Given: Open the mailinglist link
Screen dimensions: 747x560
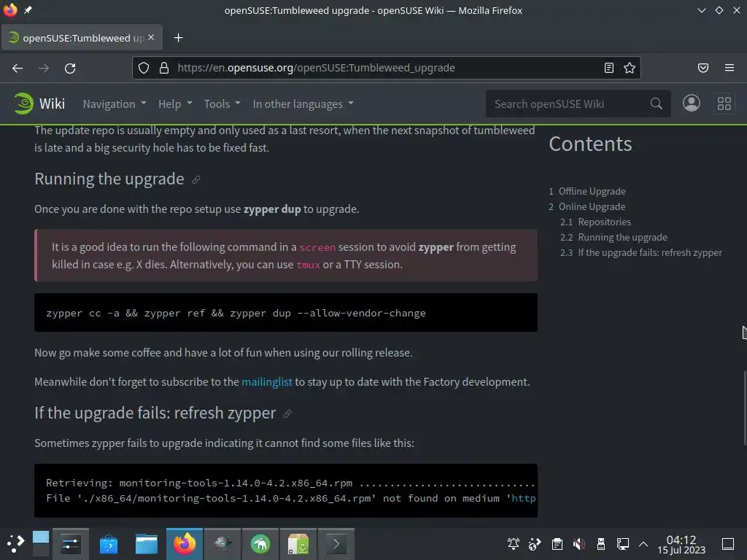Looking at the screenshot, I should (267, 382).
